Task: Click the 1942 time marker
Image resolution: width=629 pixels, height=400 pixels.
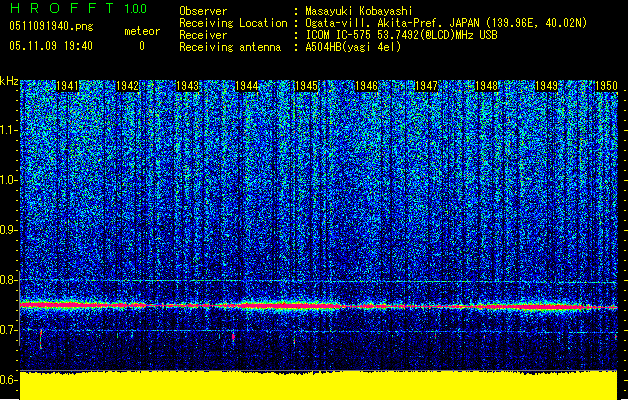Action: coord(127,86)
